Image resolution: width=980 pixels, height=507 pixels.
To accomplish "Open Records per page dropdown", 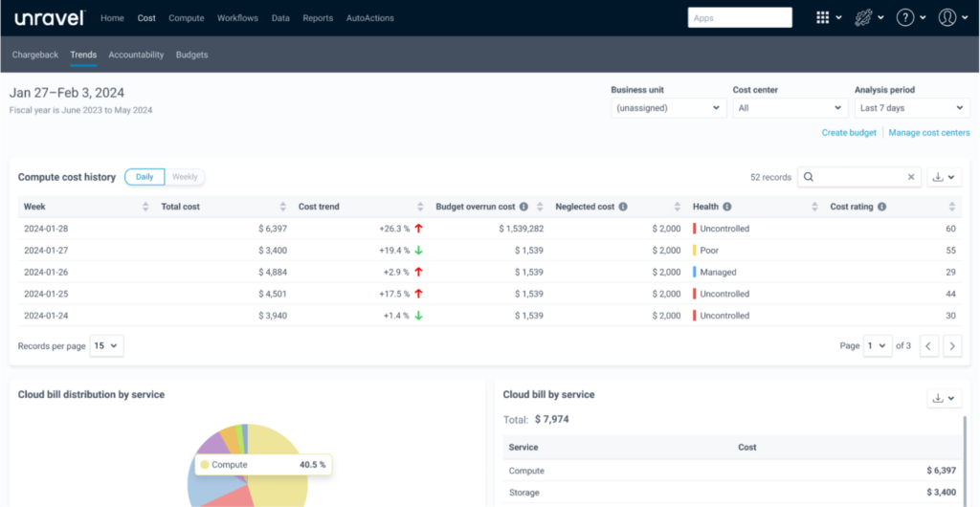I will (107, 346).
